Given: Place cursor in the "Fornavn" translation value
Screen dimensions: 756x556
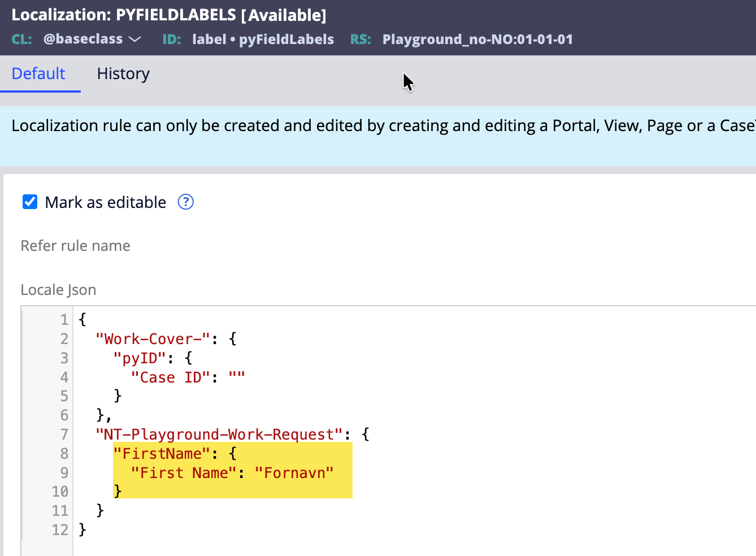Looking at the screenshot, I should 294,473.
